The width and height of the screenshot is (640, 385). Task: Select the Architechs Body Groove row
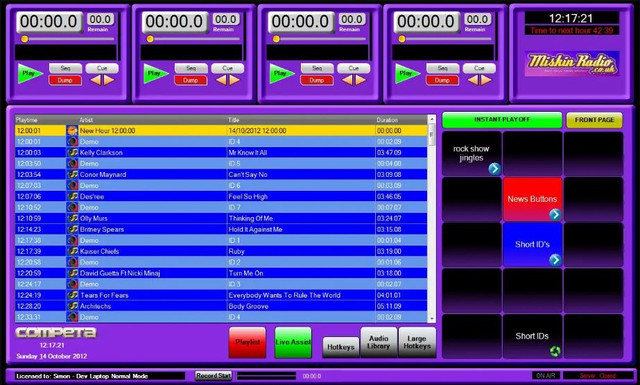coord(221,306)
